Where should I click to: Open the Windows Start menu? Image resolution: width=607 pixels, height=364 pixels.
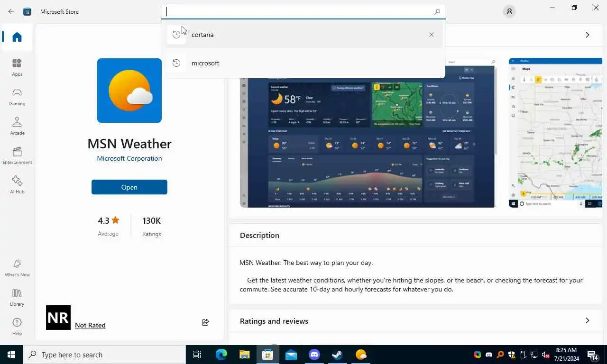[x=11, y=355]
